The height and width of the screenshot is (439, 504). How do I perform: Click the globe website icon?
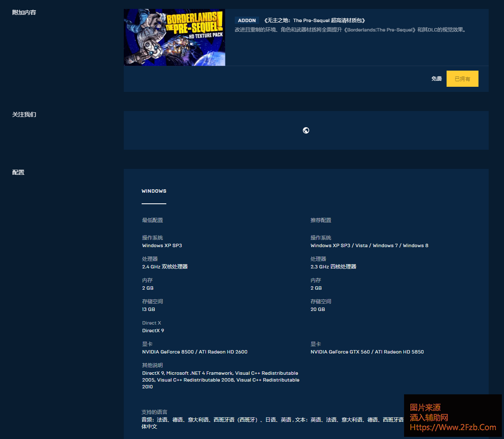click(306, 131)
